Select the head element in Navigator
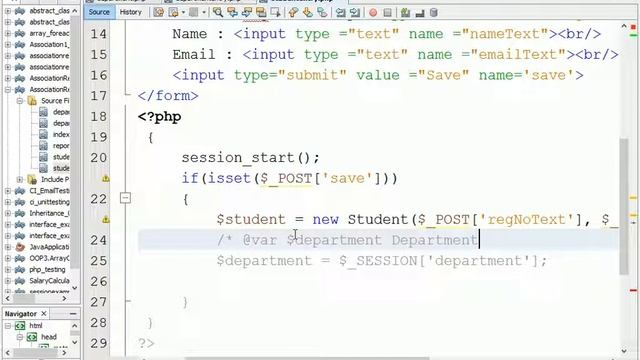Screen dimensions: 640x360 coord(49,337)
